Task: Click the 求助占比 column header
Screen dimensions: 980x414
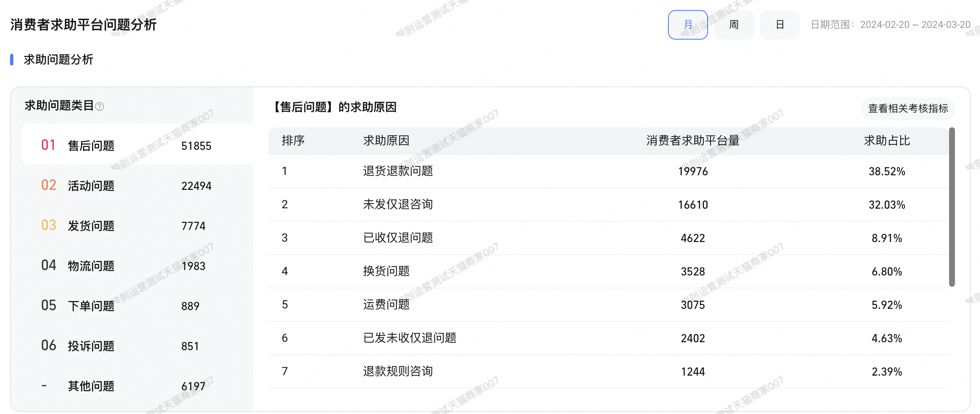Action: [887, 141]
